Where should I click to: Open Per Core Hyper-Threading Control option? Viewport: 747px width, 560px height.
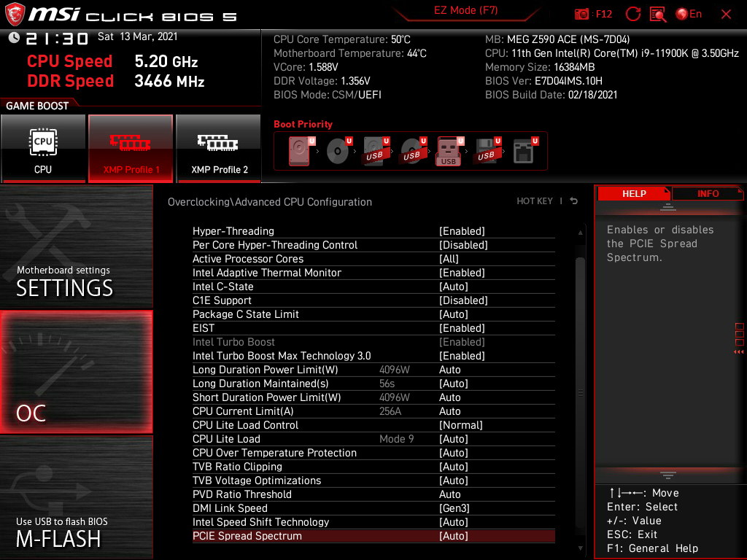coord(373,245)
